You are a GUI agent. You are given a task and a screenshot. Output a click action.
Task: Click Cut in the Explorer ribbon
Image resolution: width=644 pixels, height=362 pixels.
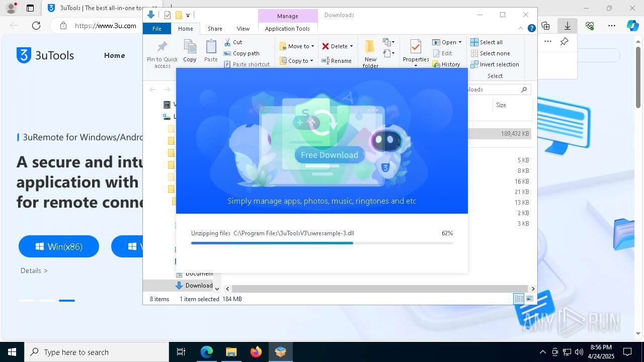tap(233, 42)
